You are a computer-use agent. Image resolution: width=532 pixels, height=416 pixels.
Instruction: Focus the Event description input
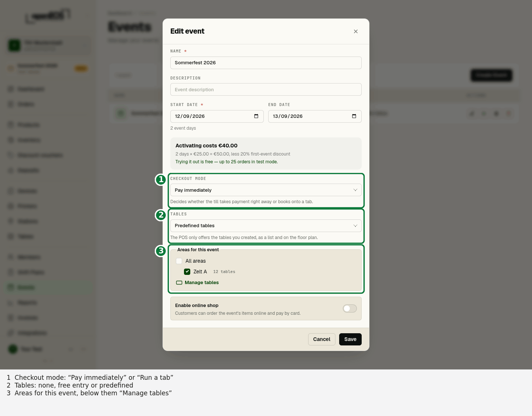[266, 89]
